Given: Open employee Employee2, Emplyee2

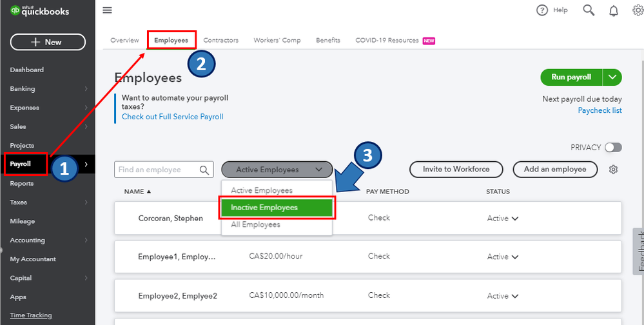Looking at the screenshot, I should tap(178, 296).
